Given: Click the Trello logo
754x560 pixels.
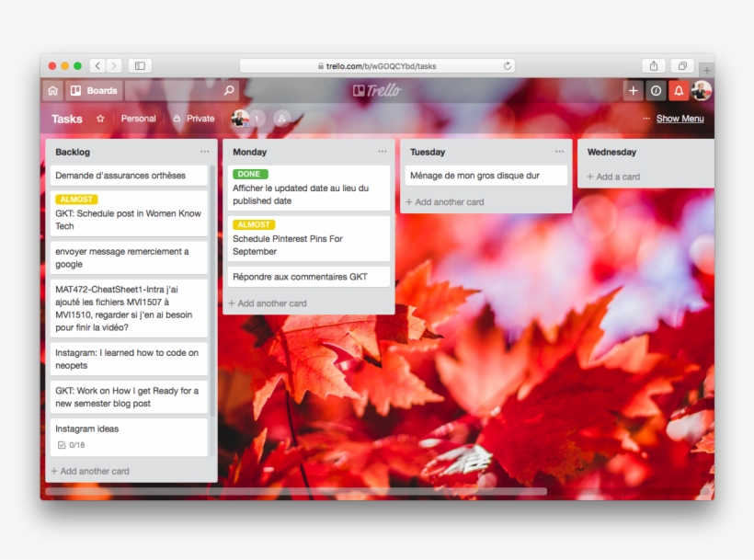Looking at the screenshot, I should tap(377, 90).
